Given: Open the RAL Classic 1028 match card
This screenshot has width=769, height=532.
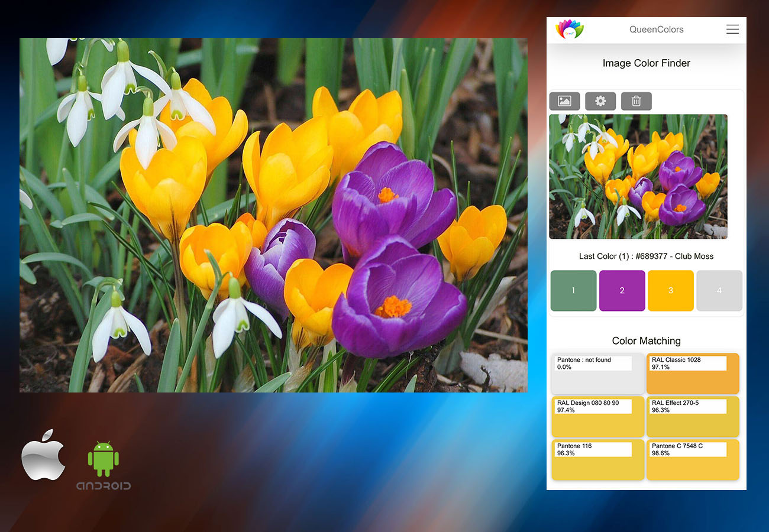Looking at the screenshot, I should [x=693, y=374].
